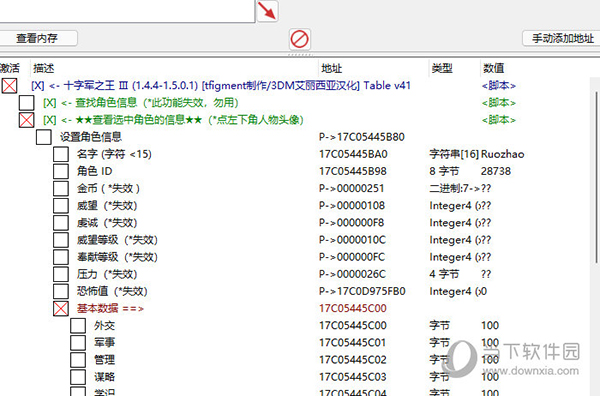Collapse the 基本数据 group via its checkbox
600x396 pixels.
click(61, 308)
